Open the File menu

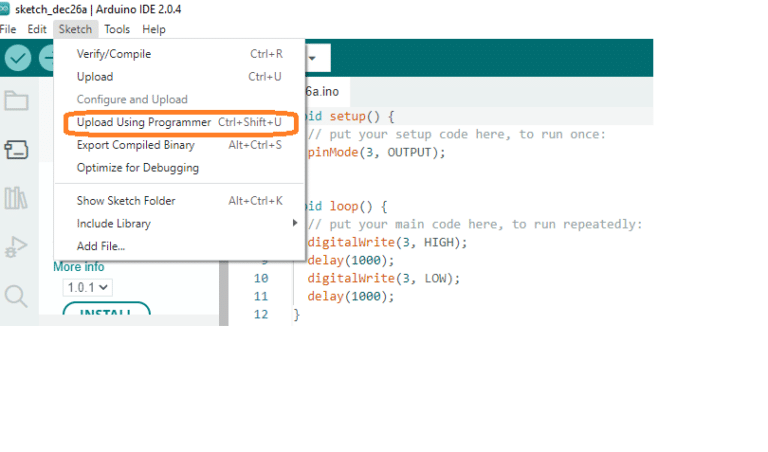pyautogui.click(x=8, y=29)
